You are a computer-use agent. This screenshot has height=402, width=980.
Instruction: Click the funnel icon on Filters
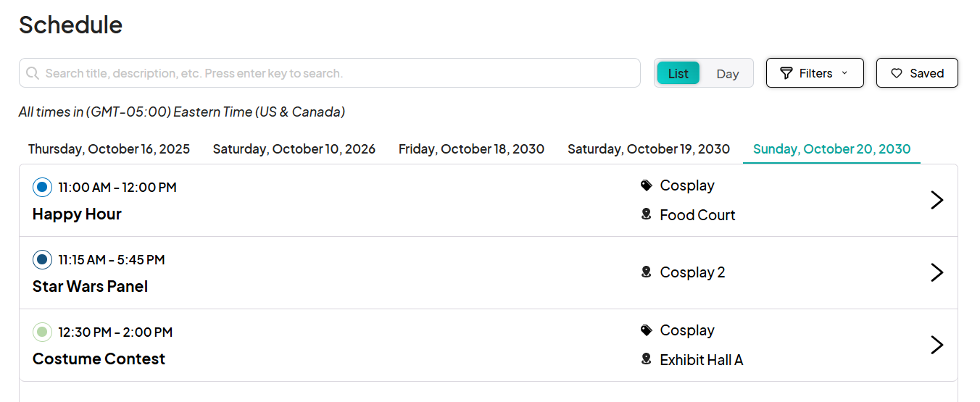(x=786, y=73)
